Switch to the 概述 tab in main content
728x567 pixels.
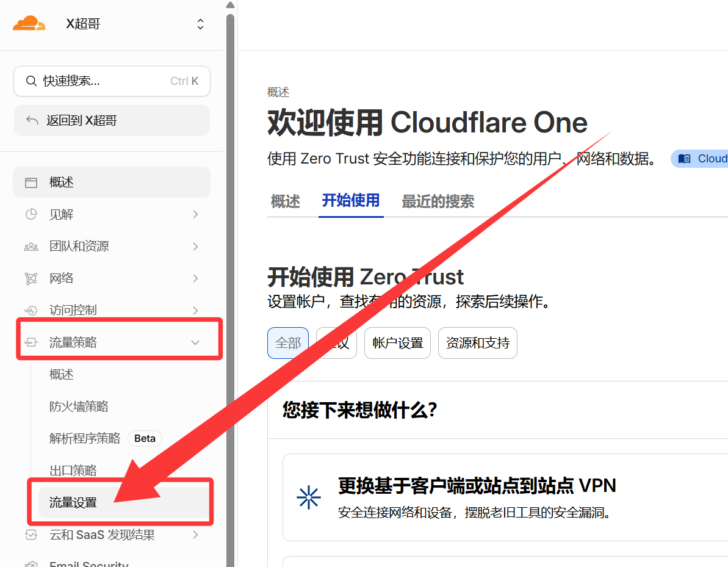coord(285,201)
